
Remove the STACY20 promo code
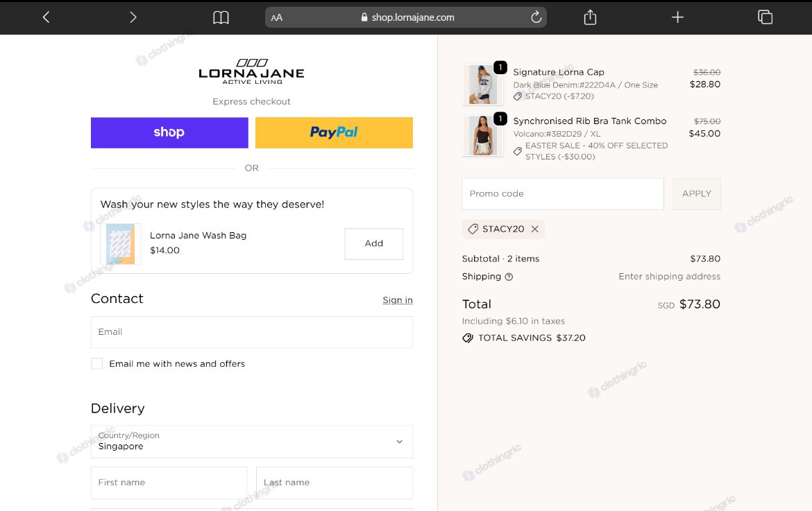[x=535, y=229]
